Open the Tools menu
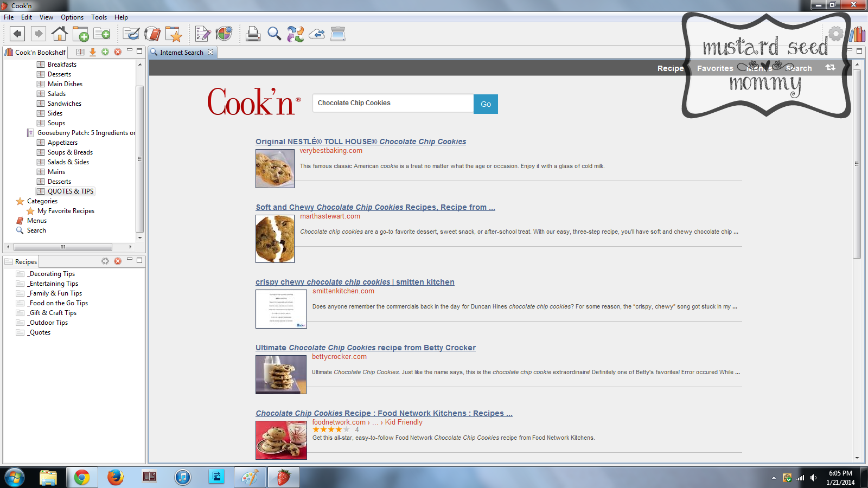Image resolution: width=868 pixels, height=488 pixels. (99, 17)
